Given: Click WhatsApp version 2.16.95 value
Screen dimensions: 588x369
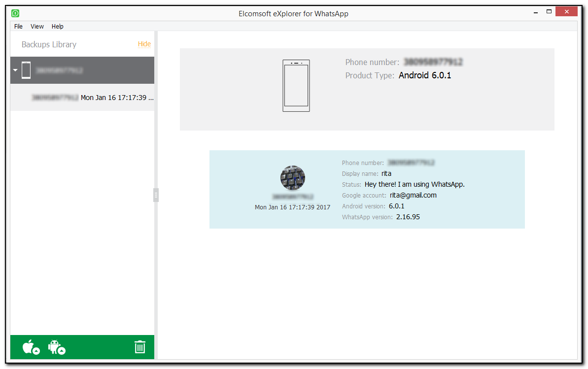Looking at the screenshot, I should (x=408, y=217).
